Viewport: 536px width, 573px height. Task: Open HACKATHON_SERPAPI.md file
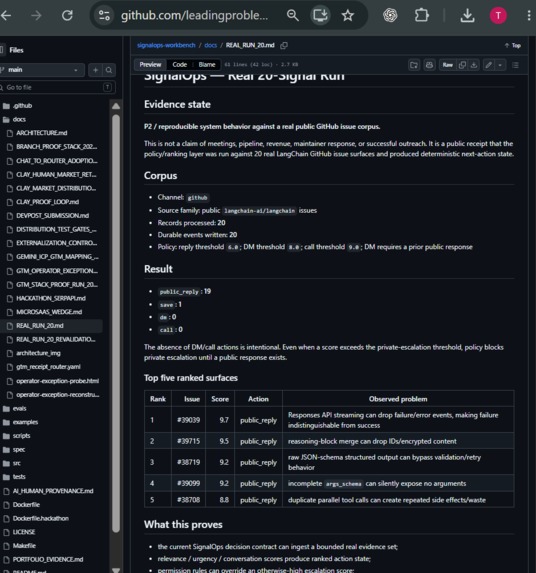pos(51,298)
